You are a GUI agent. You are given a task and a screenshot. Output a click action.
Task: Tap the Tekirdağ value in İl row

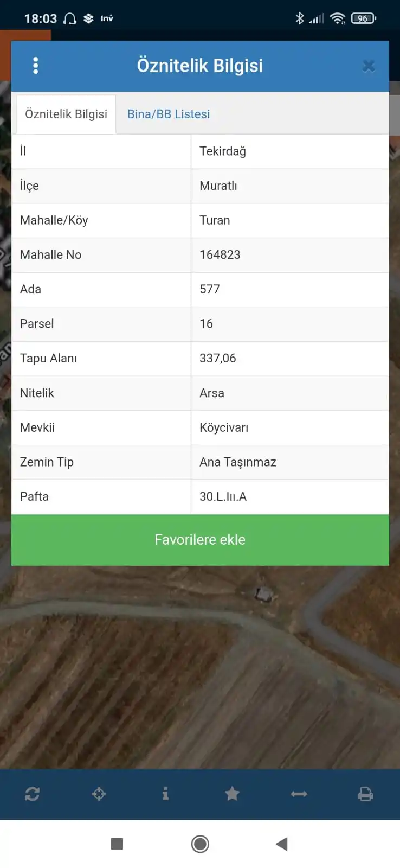coord(223,151)
